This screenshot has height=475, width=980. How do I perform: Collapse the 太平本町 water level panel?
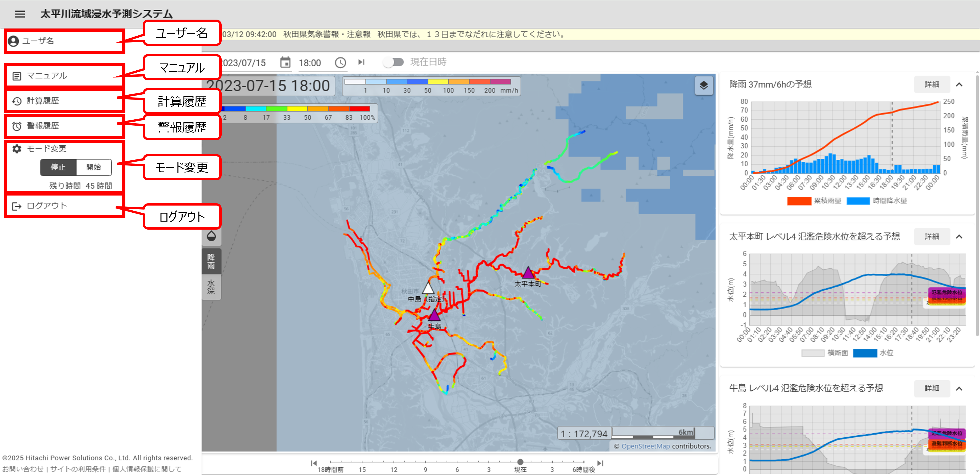point(959,236)
